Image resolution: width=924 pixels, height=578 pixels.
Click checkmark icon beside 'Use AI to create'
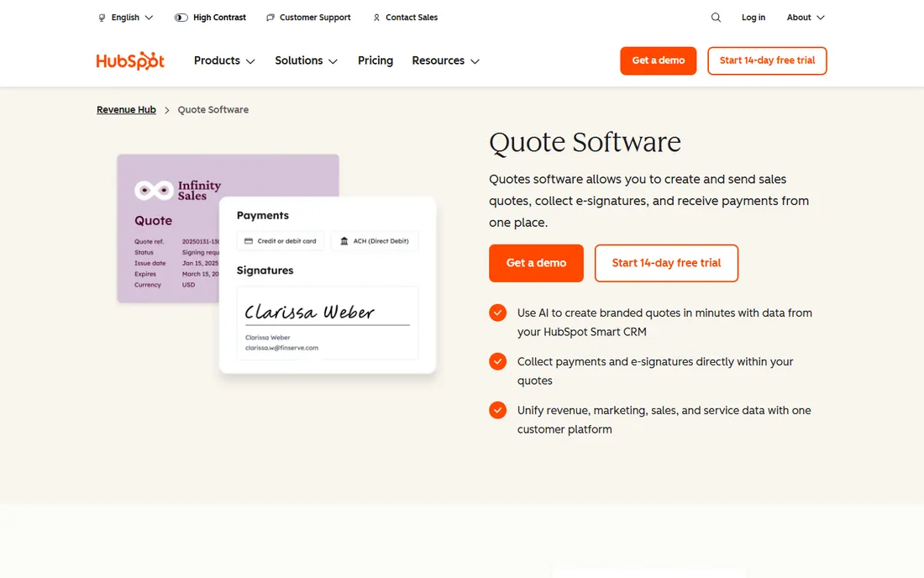[x=497, y=313]
